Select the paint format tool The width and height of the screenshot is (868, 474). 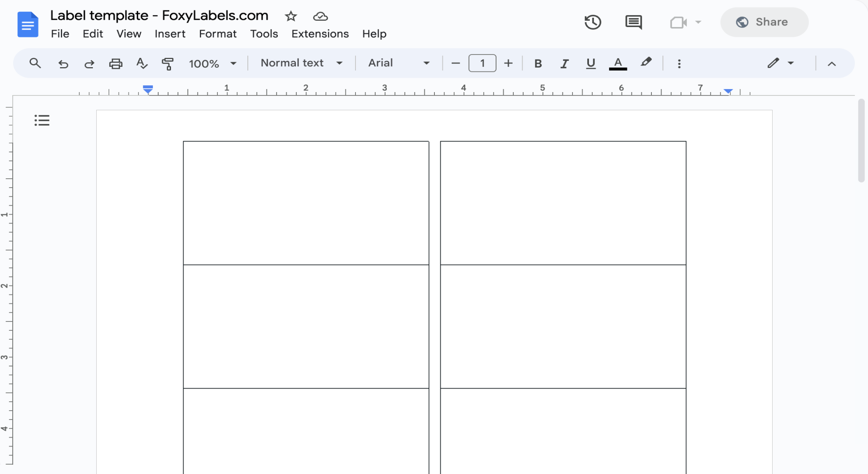[x=168, y=63]
